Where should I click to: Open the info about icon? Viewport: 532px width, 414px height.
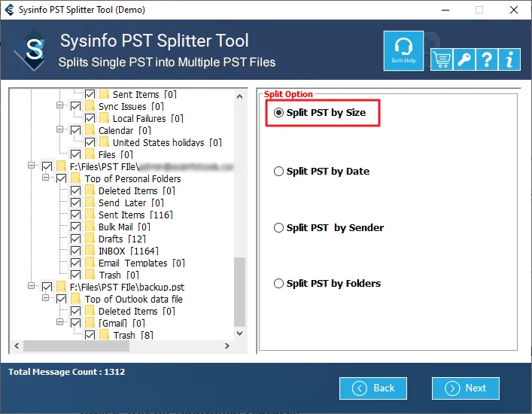coord(509,59)
